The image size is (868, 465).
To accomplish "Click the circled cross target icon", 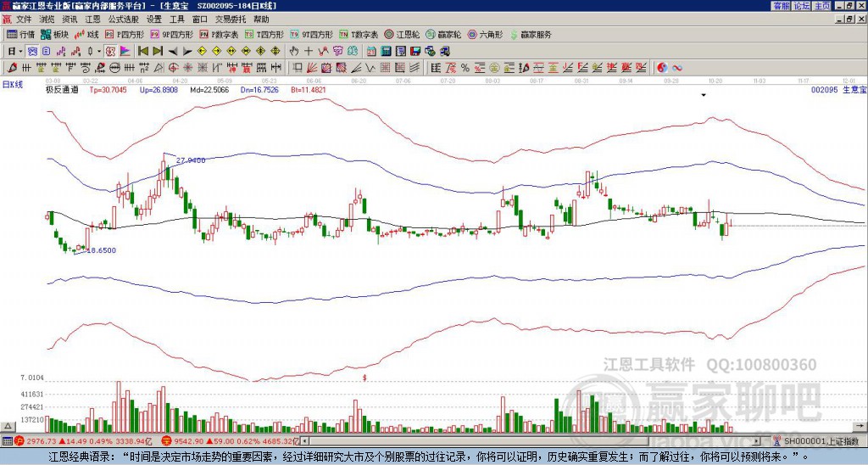I will [x=173, y=68].
